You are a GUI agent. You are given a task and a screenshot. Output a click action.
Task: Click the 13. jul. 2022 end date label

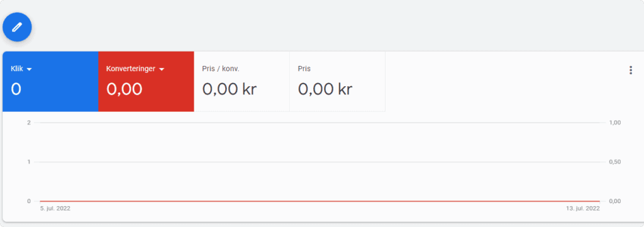pyautogui.click(x=582, y=209)
